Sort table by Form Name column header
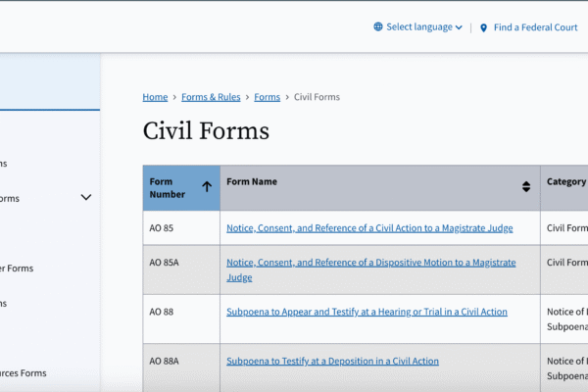The height and width of the screenshot is (392, 588). 252,181
